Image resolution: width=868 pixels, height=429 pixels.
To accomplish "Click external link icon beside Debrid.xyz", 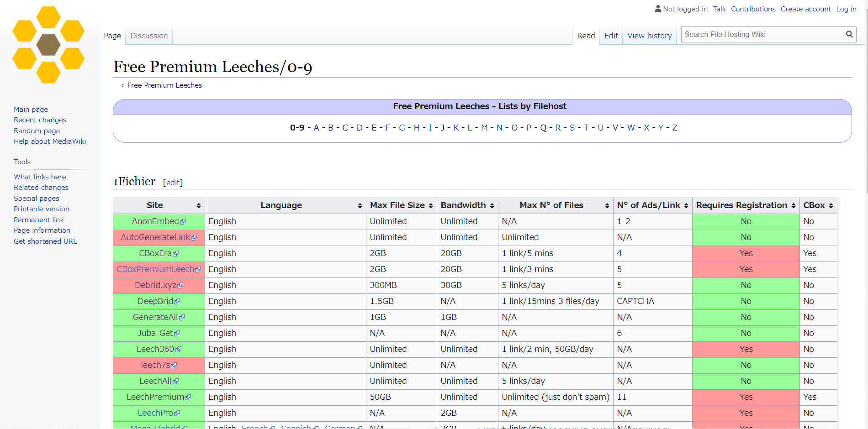I will (180, 286).
